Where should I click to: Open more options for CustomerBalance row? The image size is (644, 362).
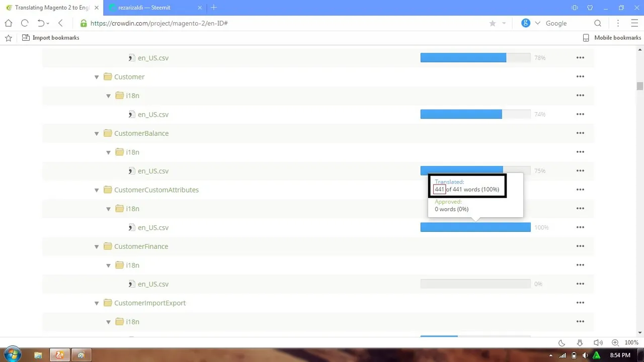click(580, 133)
